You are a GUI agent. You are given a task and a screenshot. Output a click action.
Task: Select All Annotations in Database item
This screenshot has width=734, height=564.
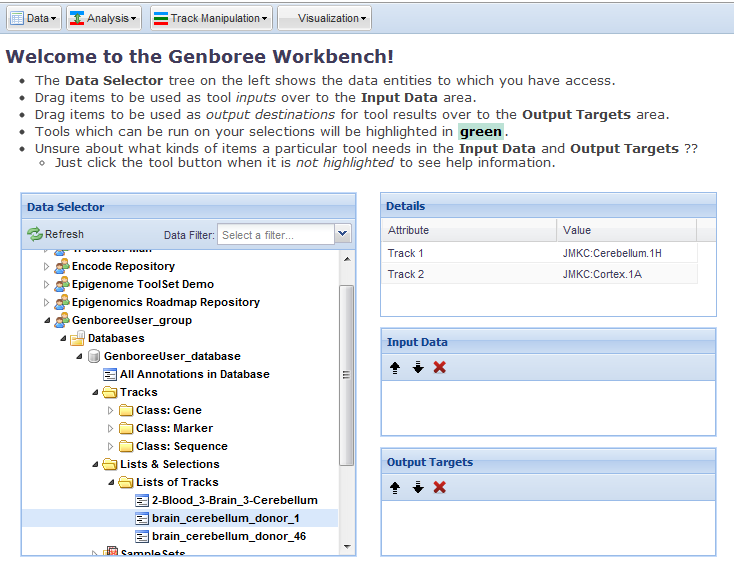click(x=194, y=374)
